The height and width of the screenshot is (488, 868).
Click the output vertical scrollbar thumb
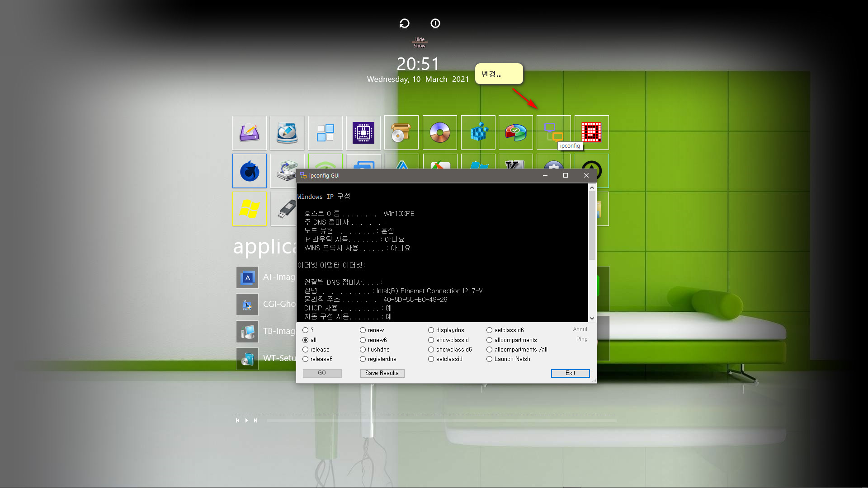(x=592, y=225)
